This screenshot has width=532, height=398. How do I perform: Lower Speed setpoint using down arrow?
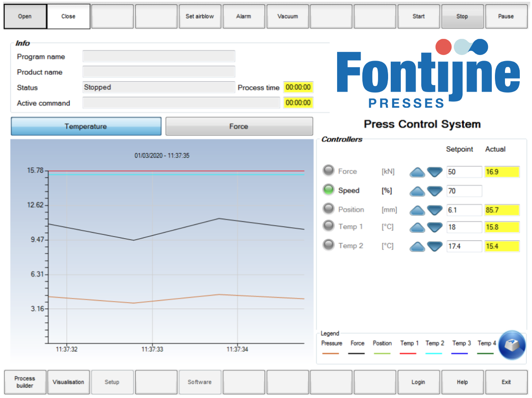click(435, 191)
